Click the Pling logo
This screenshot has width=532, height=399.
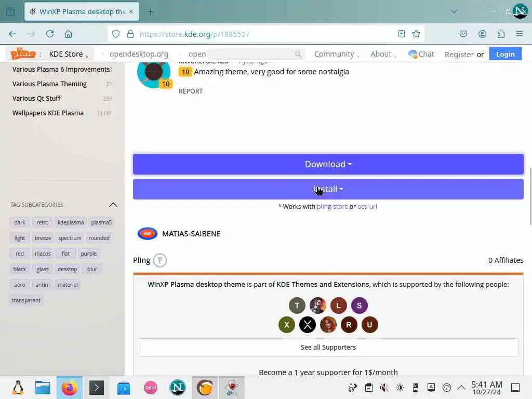[23, 54]
